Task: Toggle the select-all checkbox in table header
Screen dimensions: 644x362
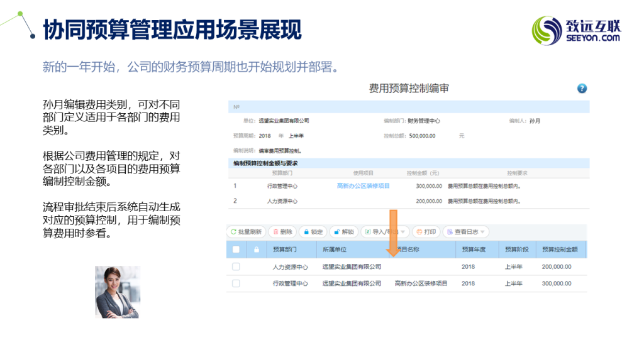Action: (x=236, y=250)
